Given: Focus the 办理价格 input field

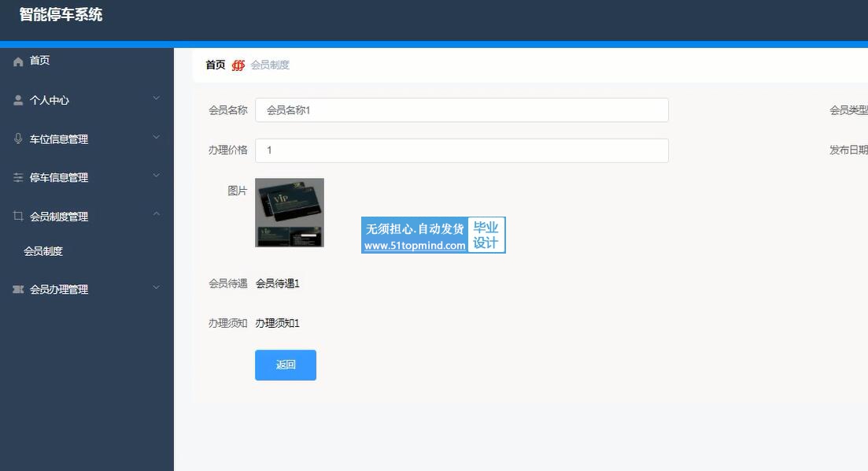Looking at the screenshot, I should tap(462, 150).
